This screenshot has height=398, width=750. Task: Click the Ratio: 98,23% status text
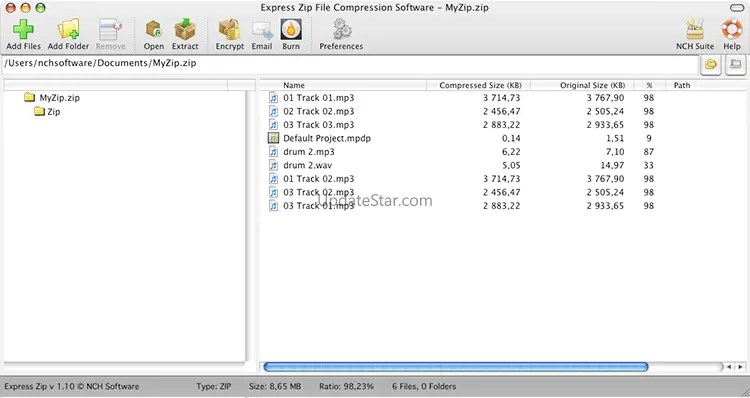(346, 386)
